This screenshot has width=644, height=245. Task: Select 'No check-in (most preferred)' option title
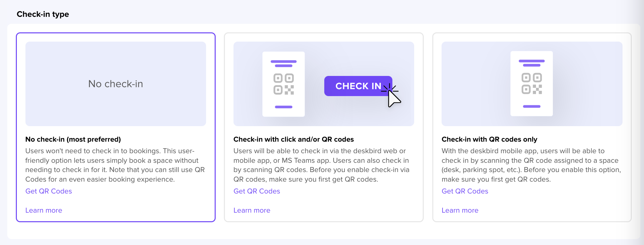pyautogui.click(x=73, y=139)
